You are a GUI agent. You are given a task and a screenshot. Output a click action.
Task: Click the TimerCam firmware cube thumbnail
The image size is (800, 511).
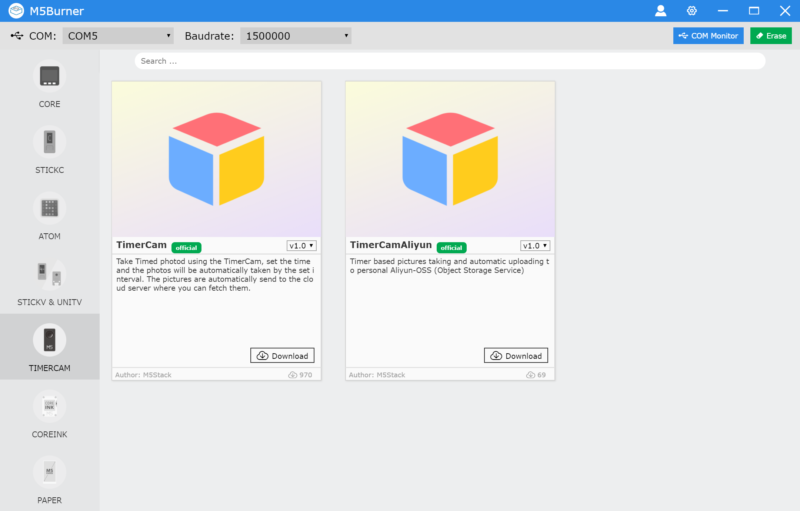(x=216, y=159)
